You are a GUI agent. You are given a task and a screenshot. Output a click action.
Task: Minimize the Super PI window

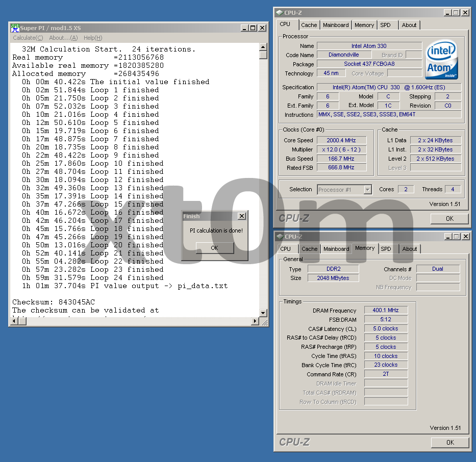coord(245,28)
